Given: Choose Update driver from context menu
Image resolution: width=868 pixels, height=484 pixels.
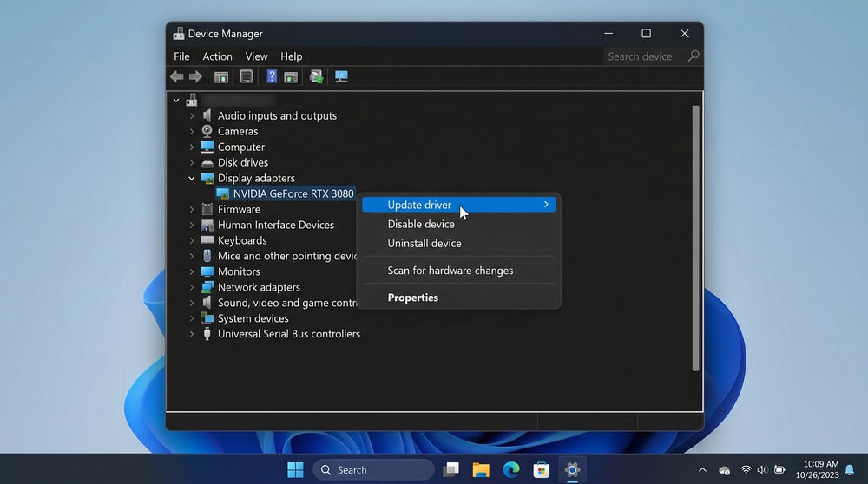Looking at the screenshot, I should [x=459, y=205].
